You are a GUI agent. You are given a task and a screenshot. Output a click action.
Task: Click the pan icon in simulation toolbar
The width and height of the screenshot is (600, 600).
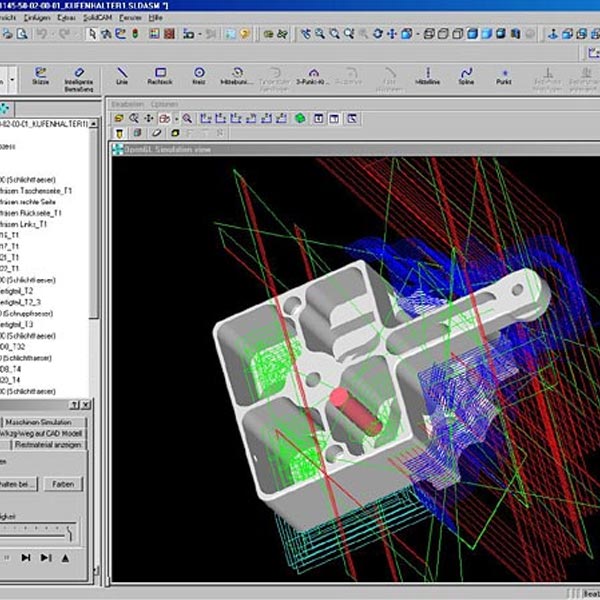[149, 119]
